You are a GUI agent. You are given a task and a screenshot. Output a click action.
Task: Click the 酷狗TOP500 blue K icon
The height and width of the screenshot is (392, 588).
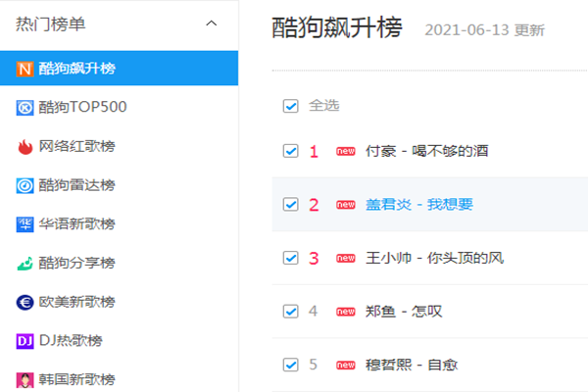[24, 108]
